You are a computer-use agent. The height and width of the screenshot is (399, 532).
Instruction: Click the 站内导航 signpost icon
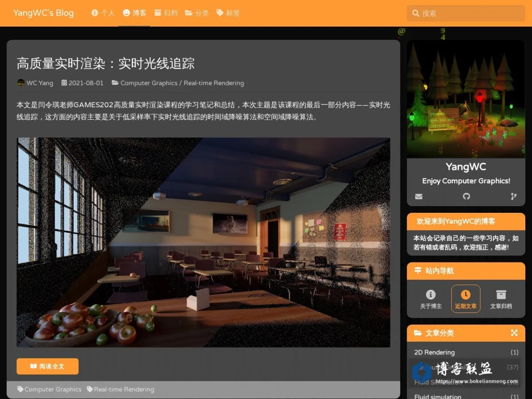coord(418,271)
